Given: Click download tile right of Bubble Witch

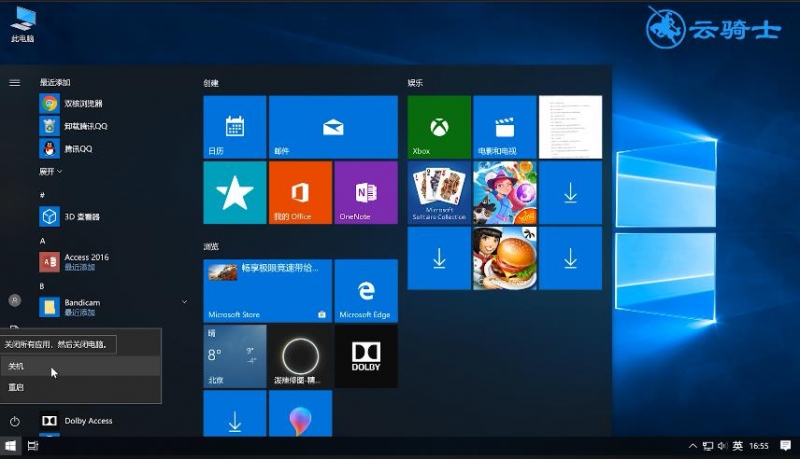Looking at the screenshot, I should pyautogui.click(x=570, y=193).
